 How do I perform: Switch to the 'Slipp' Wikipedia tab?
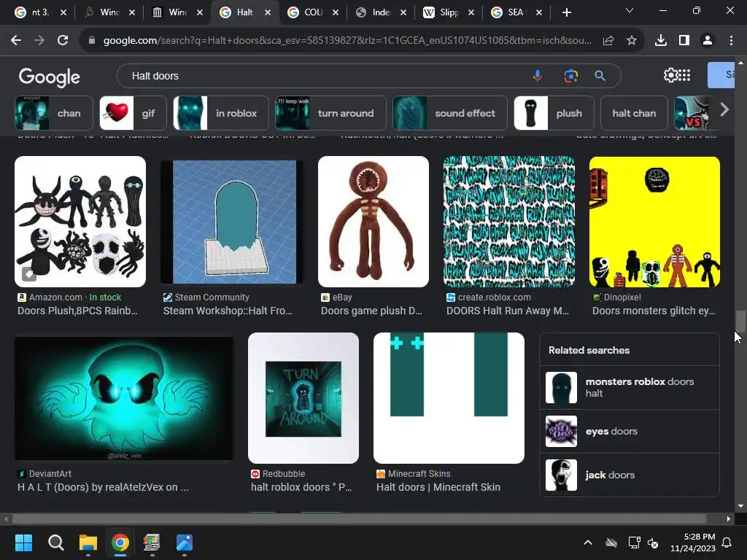pos(449,12)
